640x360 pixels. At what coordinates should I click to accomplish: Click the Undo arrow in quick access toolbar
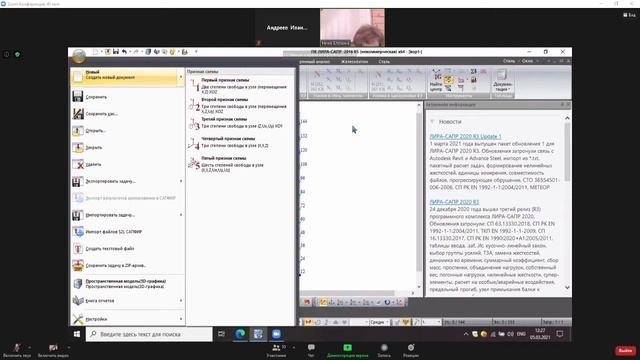pos(124,52)
